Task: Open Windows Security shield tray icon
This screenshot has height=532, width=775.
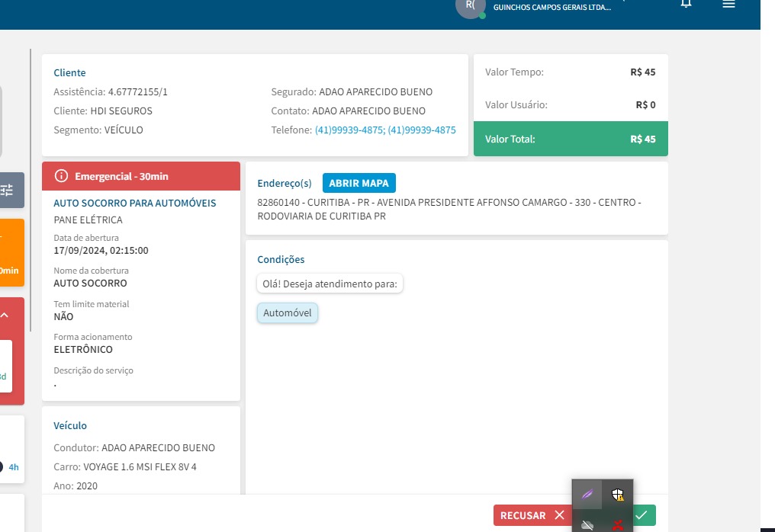Action: (x=618, y=495)
